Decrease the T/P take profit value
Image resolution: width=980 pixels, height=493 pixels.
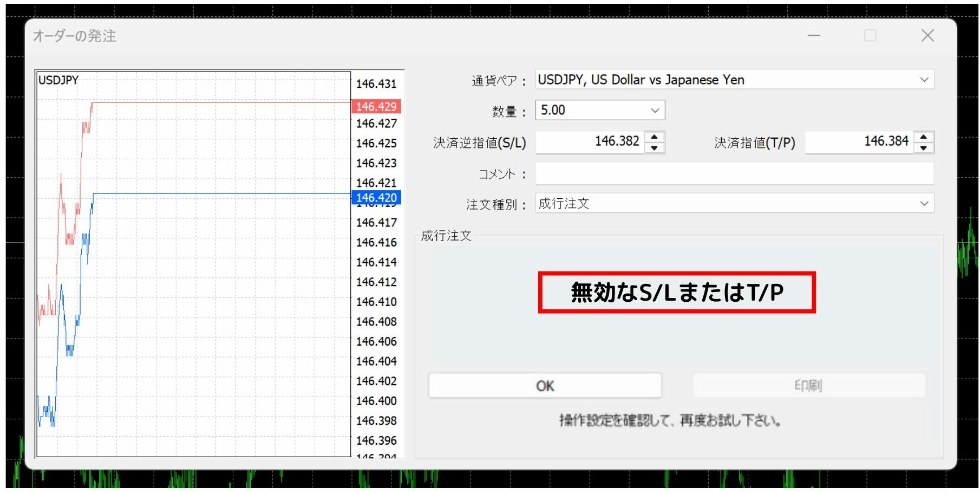pyautogui.click(x=923, y=148)
